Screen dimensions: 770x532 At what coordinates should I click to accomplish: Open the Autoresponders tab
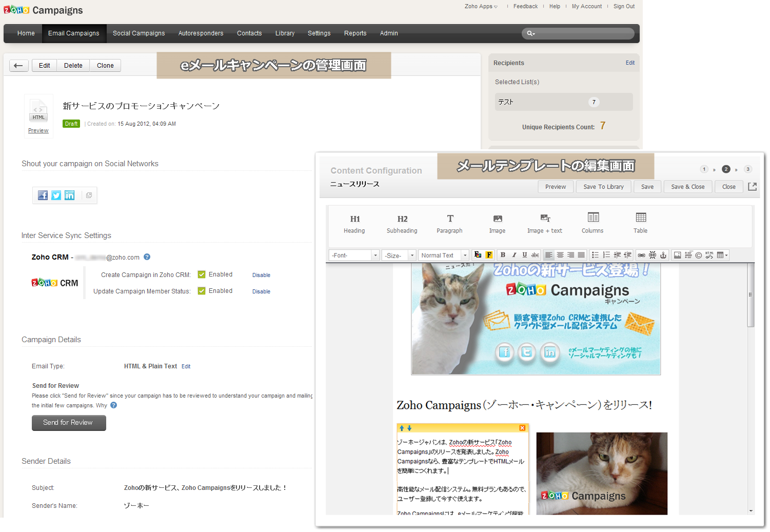[x=201, y=33]
